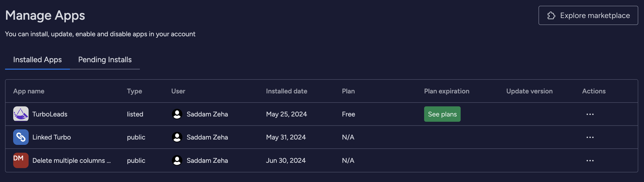Click the user avatar beside Linked Turbo
The width and height of the screenshot is (644, 182).
[x=177, y=137]
